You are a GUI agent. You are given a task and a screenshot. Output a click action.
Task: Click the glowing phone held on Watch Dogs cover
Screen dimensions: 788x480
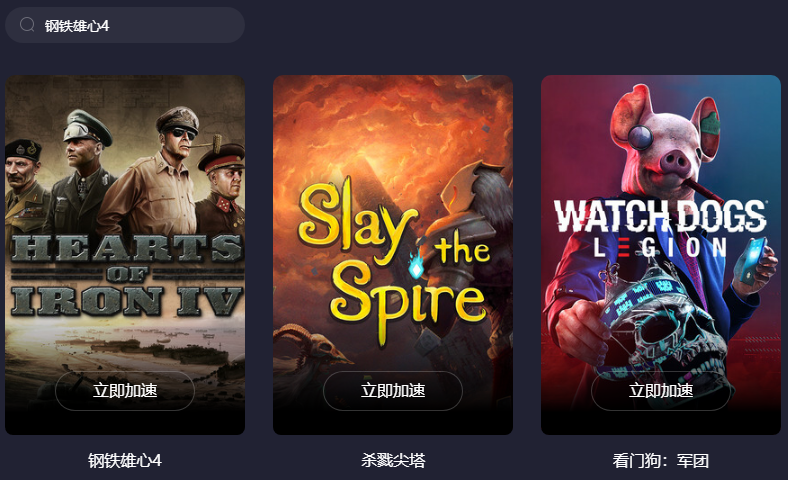pos(751,261)
